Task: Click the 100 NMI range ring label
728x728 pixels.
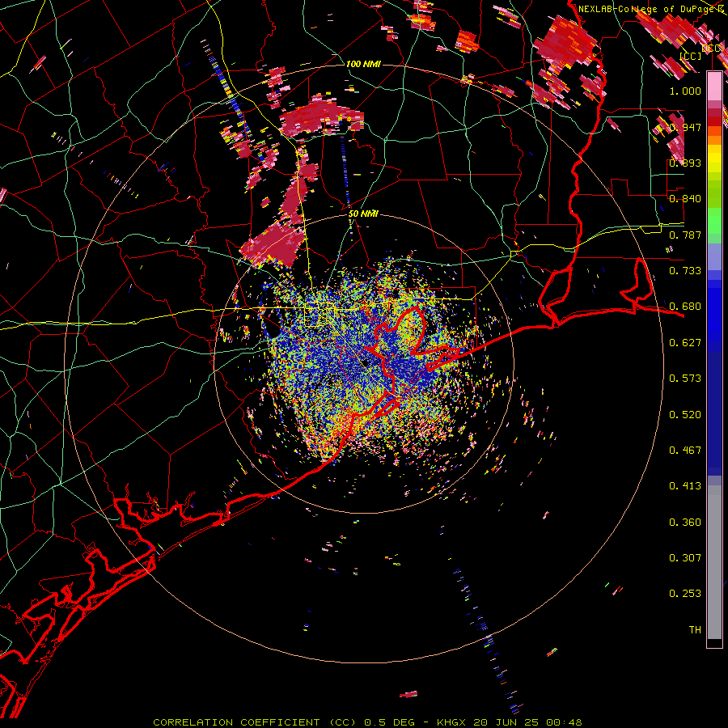Action: (363, 64)
